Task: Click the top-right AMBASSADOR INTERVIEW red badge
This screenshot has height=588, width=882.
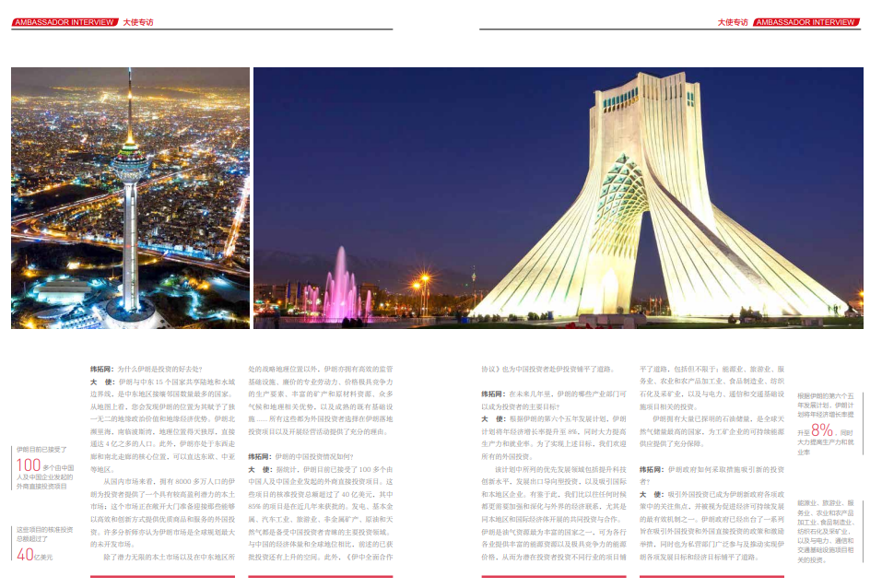Action: coord(807,21)
